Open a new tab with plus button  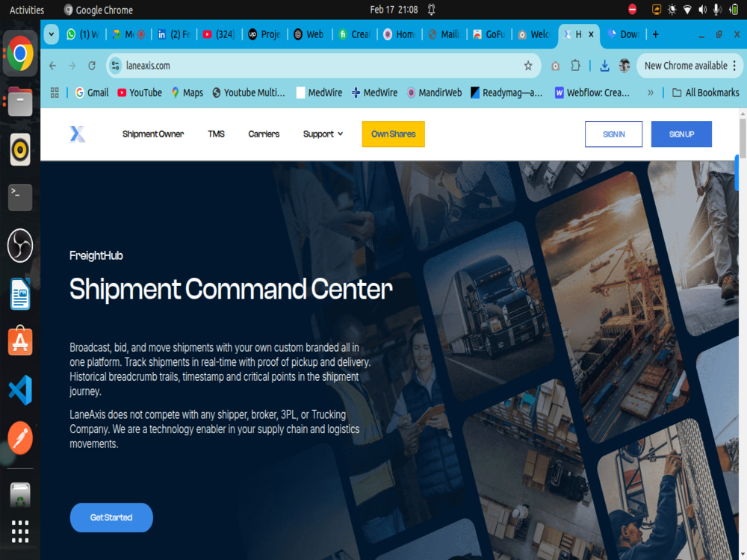[x=656, y=34]
